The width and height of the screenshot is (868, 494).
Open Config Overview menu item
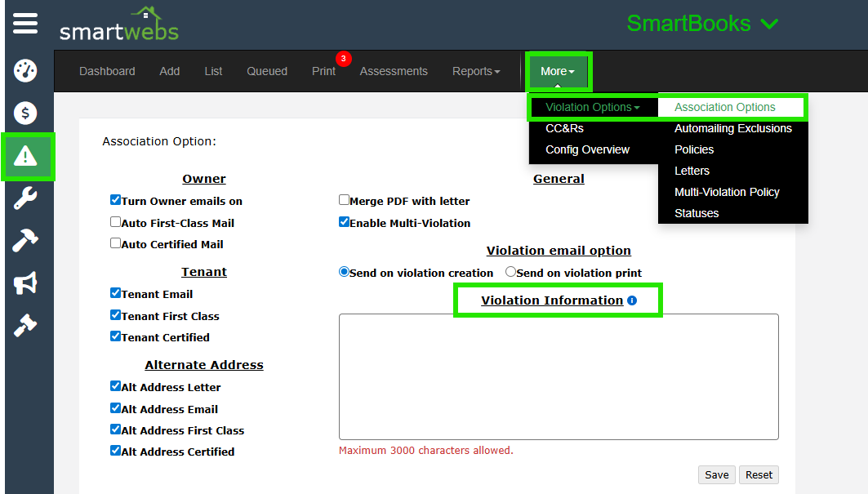587,149
